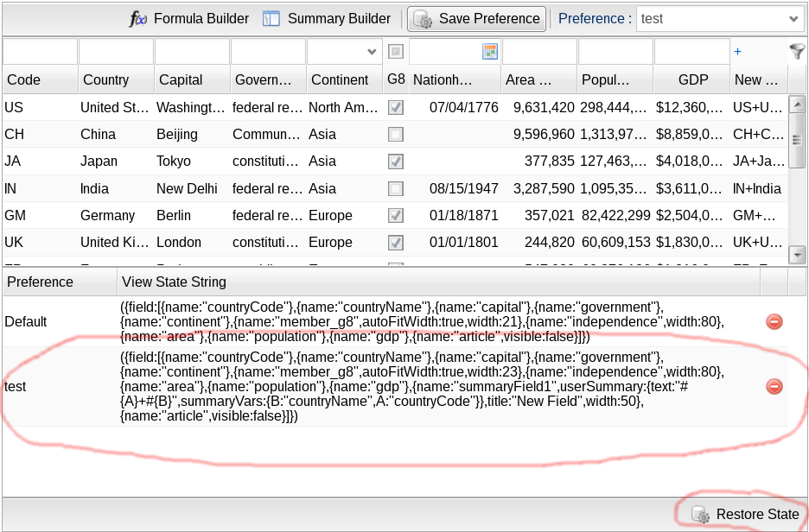Click the Code filter input field
Screen dimensions: 809x532
point(40,52)
